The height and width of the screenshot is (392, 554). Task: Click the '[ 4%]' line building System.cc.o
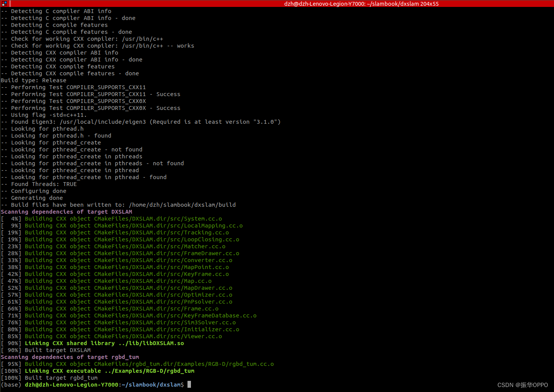[x=111, y=219]
